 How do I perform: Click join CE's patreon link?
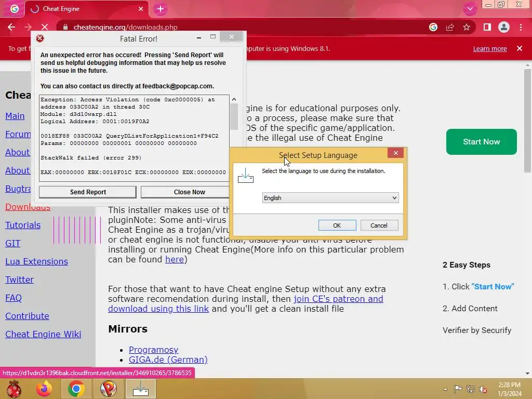tap(338, 299)
